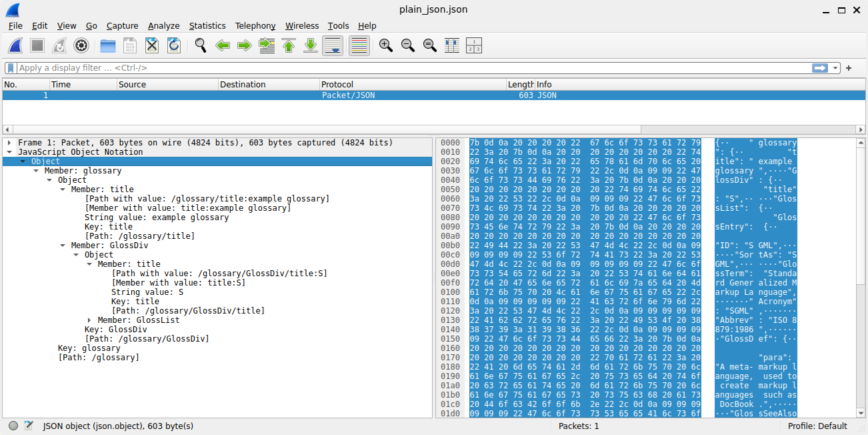
Task: Open display filter history dropdown
Action: 835,68
